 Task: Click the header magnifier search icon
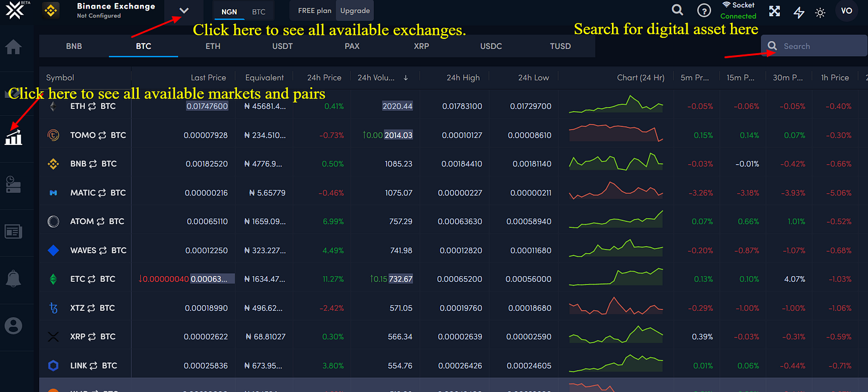[678, 10]
